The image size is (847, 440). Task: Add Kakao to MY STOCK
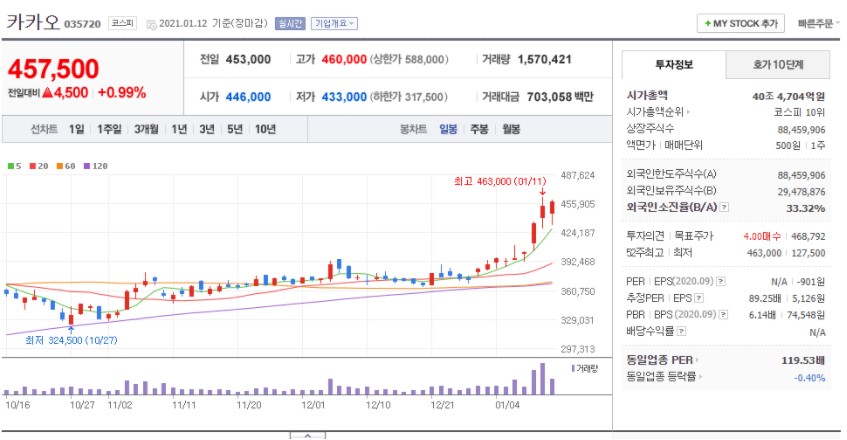point(741,24)
